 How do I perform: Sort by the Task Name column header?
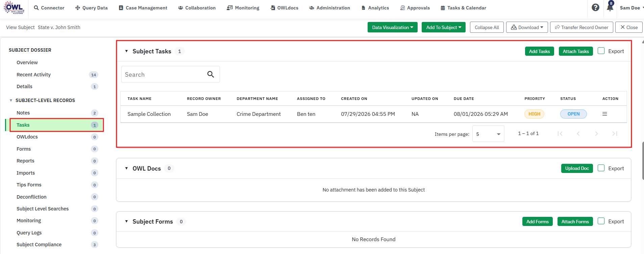pyautogui.click(x=140, y=99)
